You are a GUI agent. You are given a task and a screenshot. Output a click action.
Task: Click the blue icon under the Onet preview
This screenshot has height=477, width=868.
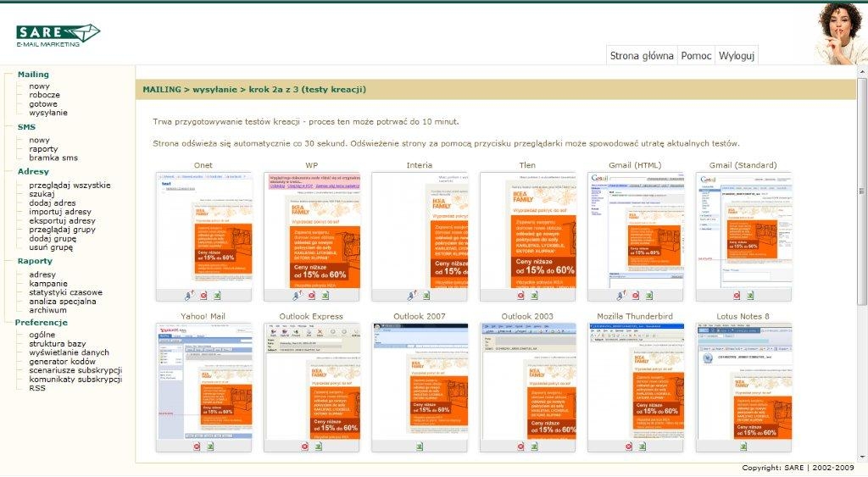(188, 295)
